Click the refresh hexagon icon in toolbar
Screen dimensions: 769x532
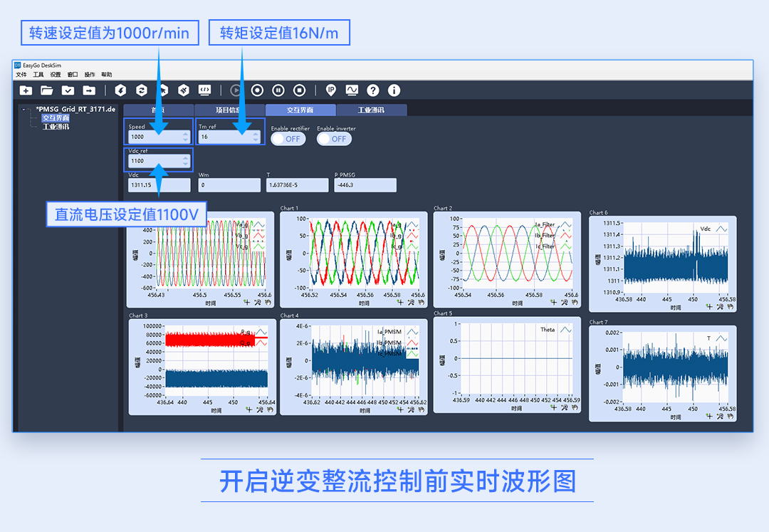(141, 90)
